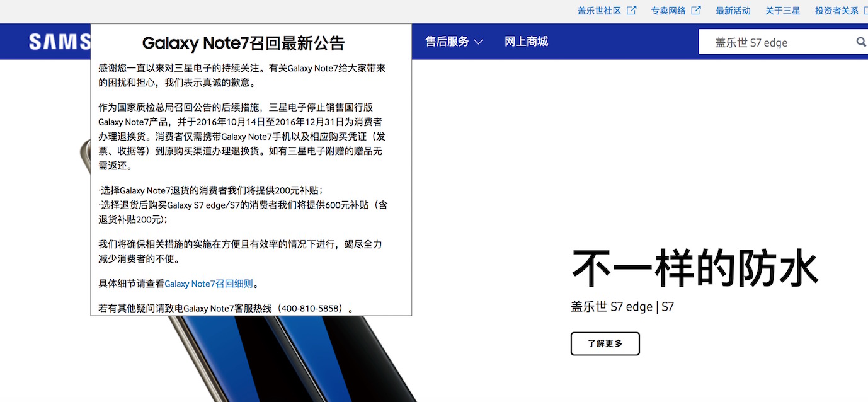The height and width of the screenshot is (402, 868).
Task: Click the search magnifier icon
Action: pos(861,42)
